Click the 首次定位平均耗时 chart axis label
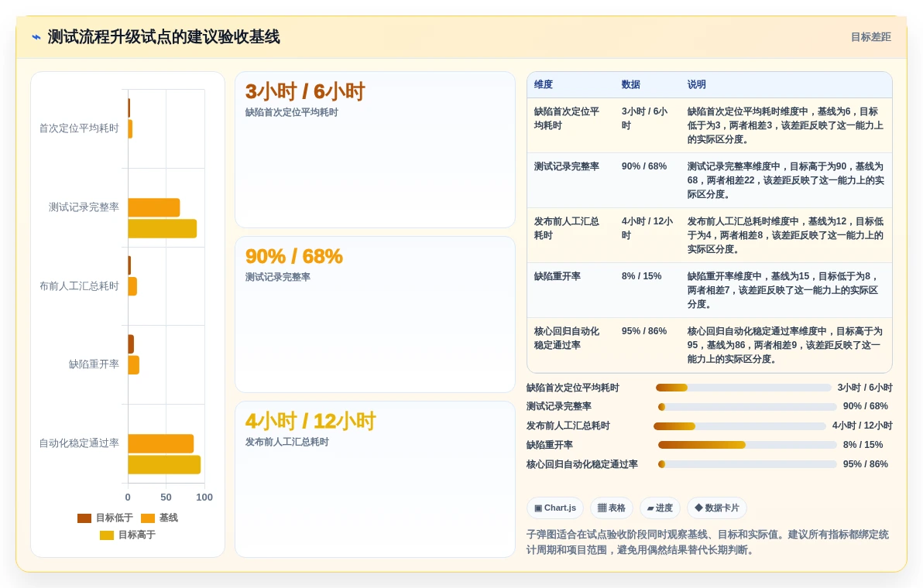Screen dimensions: 923x588 click(79, 128)
